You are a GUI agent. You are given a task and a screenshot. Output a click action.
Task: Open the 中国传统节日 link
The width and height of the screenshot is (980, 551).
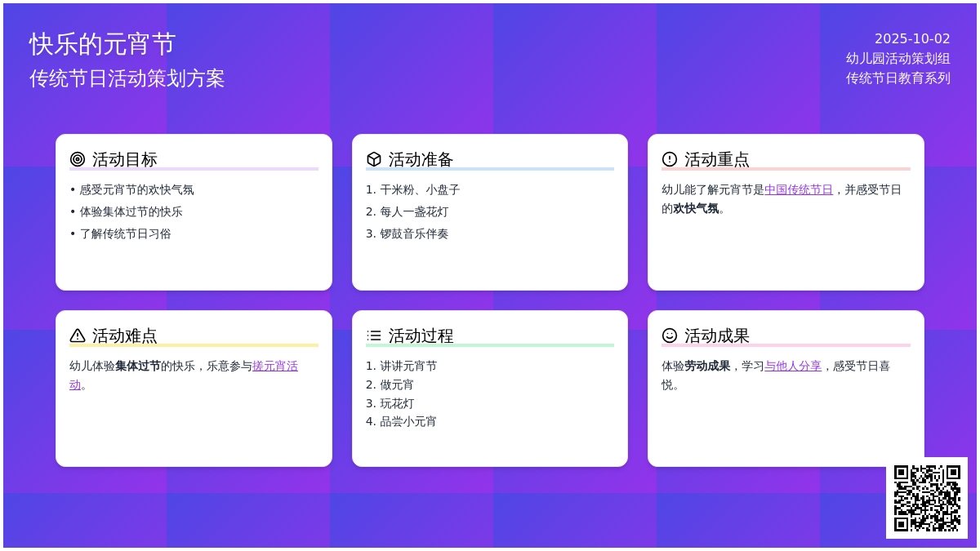(798, 189)
